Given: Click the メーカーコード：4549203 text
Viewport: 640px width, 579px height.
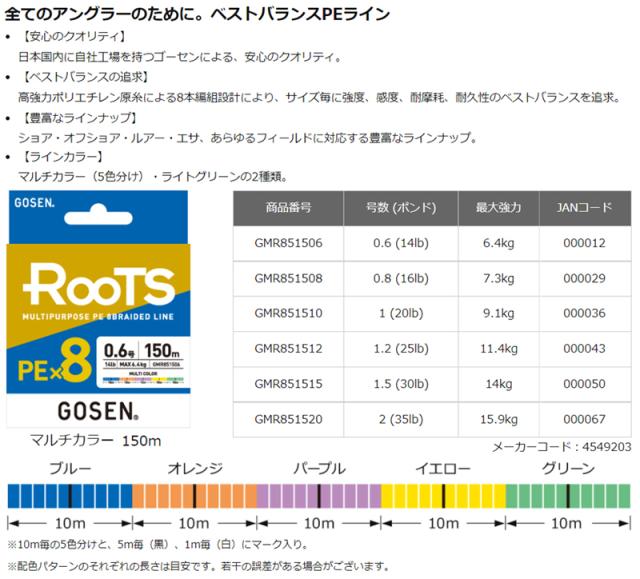Looking at the screenshot, I should coord(562,447).
